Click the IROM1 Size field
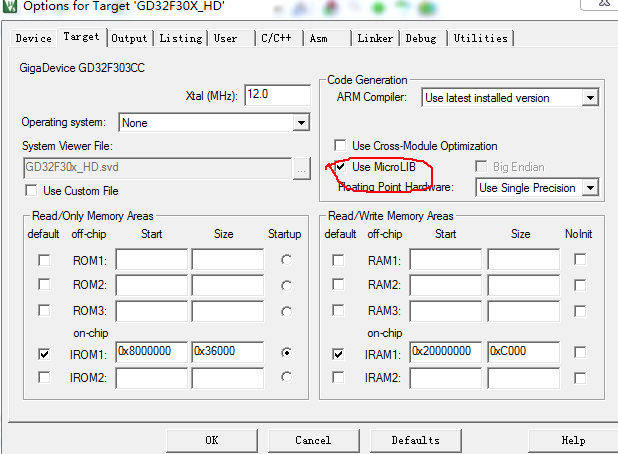The image size is (618, 454). (228, 352)
